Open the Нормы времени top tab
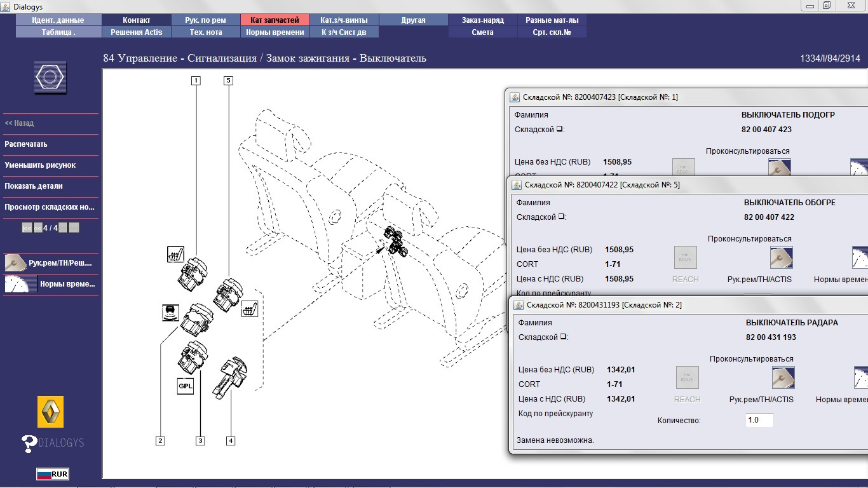This screenshot has height=488, width=868. point(275,32)
